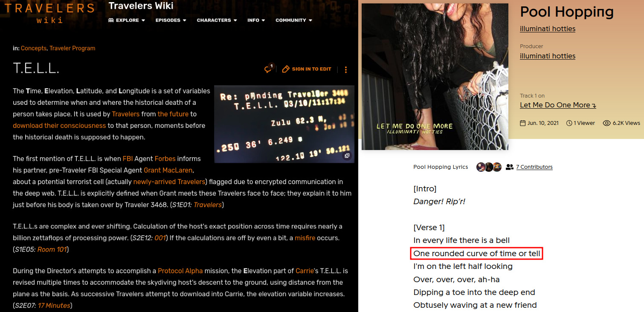This screenshot has width=644, height=312.
Task: Click the 'Pool Hopping' song title
Action: [567, 12]
